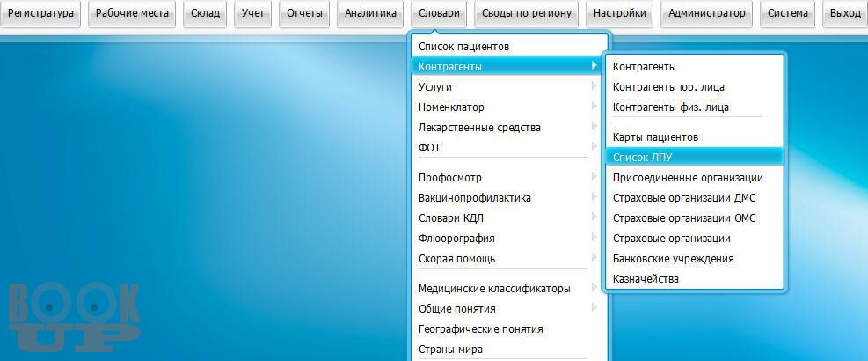Screen dimensions: 868x361
Task: Open Карты пациентов from submenu
Action: coord(695,137)
